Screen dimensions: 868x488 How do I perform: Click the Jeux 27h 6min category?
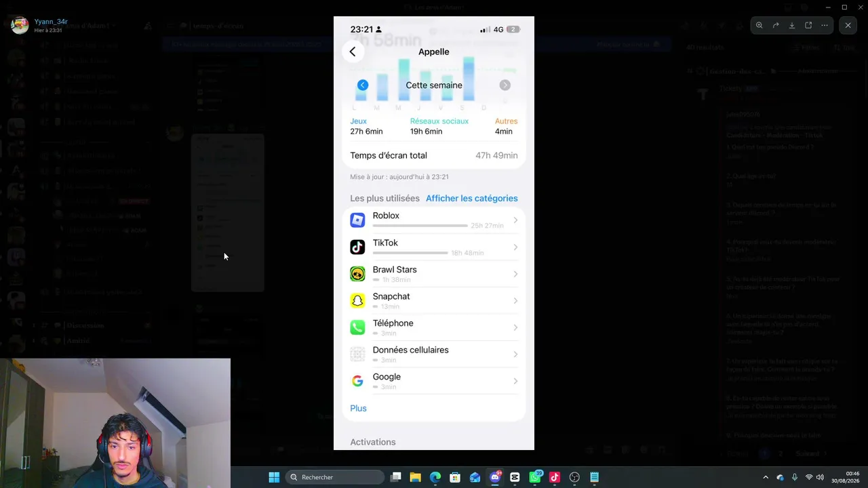366,126
